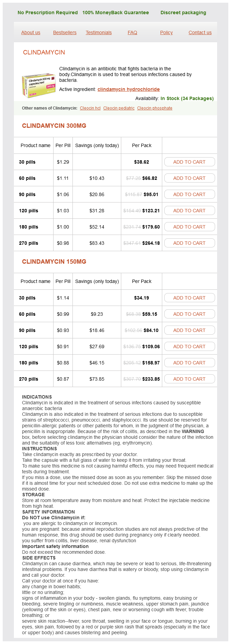Open the Contact us page
Image resolution: width=231 pixels, height=644 pixels.
pos(200,32)
